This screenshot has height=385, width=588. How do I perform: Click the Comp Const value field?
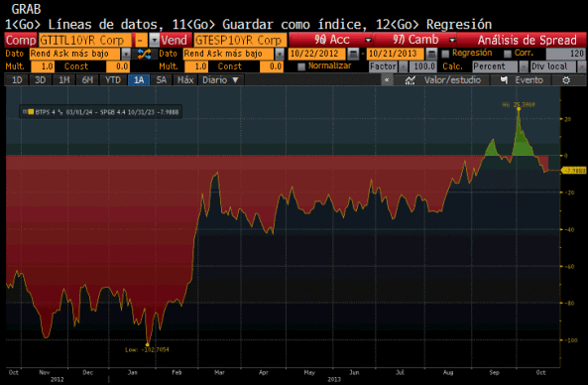coord(118,66)
